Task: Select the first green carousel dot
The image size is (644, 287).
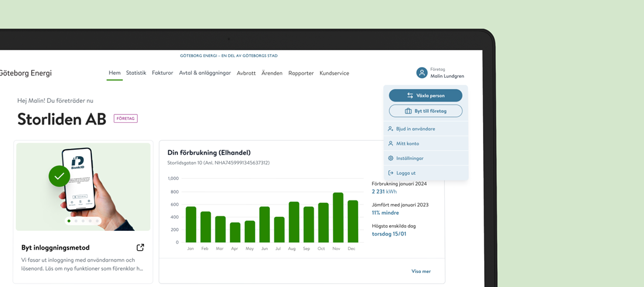Action: pyautogui.click(x=68, y=221)
